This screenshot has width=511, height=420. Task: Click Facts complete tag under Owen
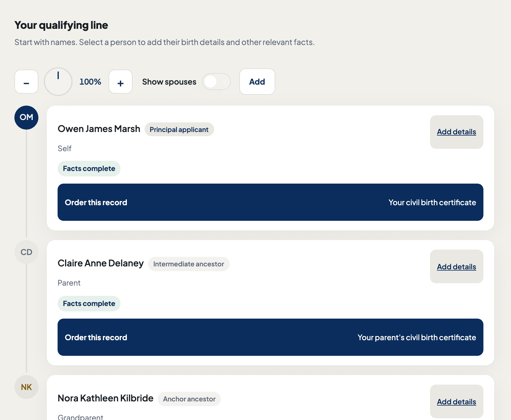(x=89, y=169)
